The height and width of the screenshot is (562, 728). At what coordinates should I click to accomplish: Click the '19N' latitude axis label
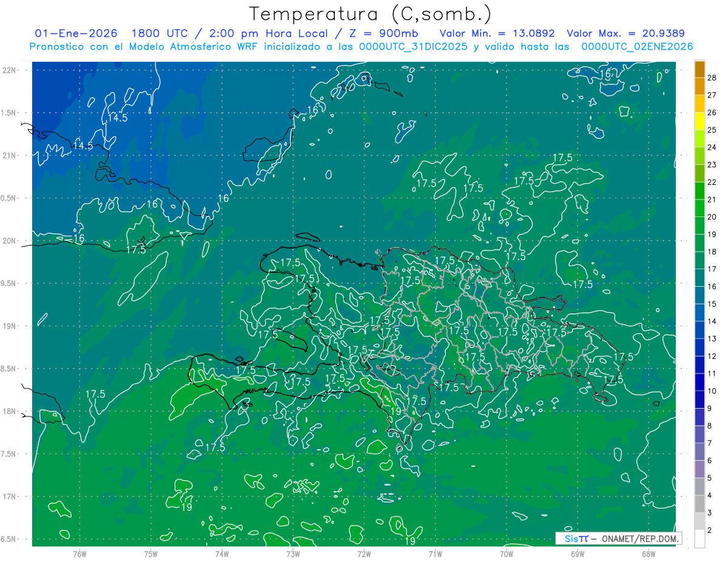click(8, 326)
